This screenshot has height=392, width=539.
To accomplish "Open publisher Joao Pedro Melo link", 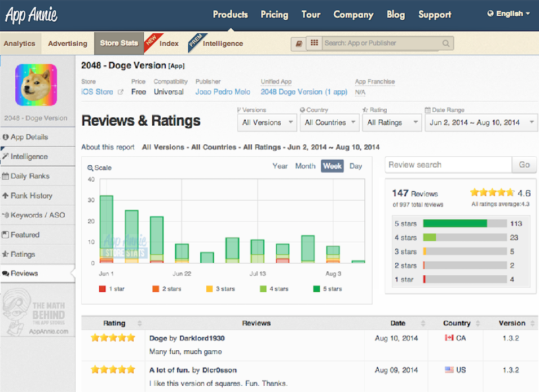I will (x=223, y=92).
